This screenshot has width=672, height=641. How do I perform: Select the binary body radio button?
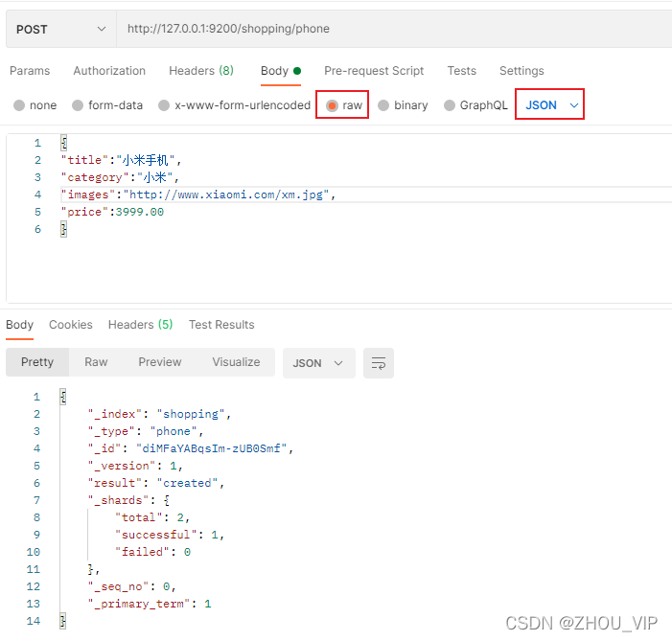pos(383,105)
